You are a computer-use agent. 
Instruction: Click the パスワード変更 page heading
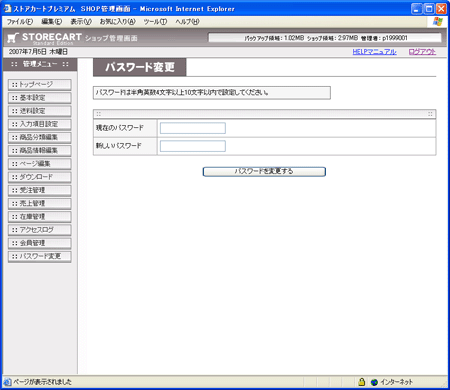140,67
